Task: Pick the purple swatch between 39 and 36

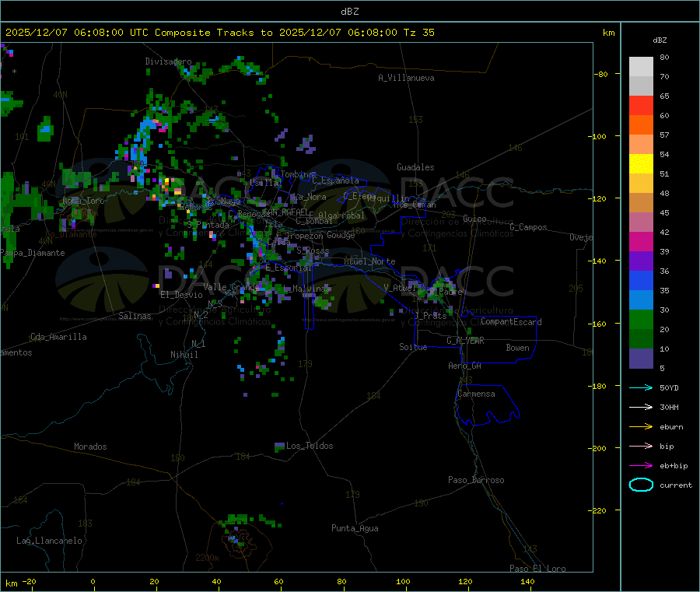Action: pos(641,261)
